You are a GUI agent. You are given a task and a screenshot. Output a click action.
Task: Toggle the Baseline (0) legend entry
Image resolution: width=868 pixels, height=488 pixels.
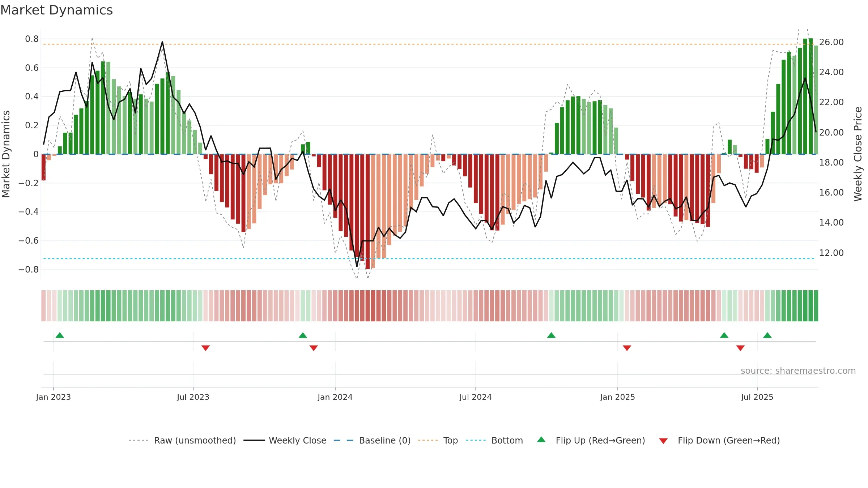tap(372, 440)
